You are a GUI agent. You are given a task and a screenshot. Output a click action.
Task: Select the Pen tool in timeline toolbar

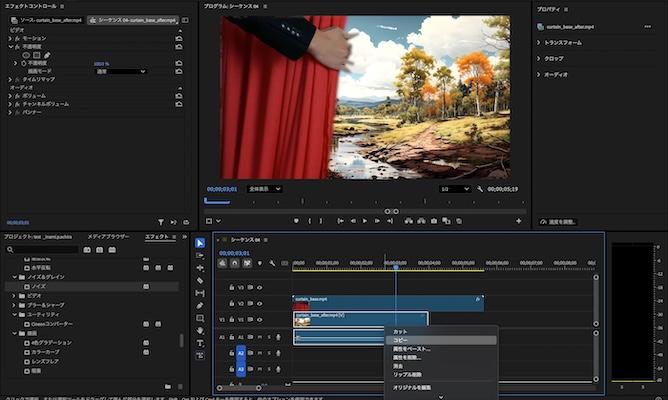pyautogui.click(x=200, y=306)
